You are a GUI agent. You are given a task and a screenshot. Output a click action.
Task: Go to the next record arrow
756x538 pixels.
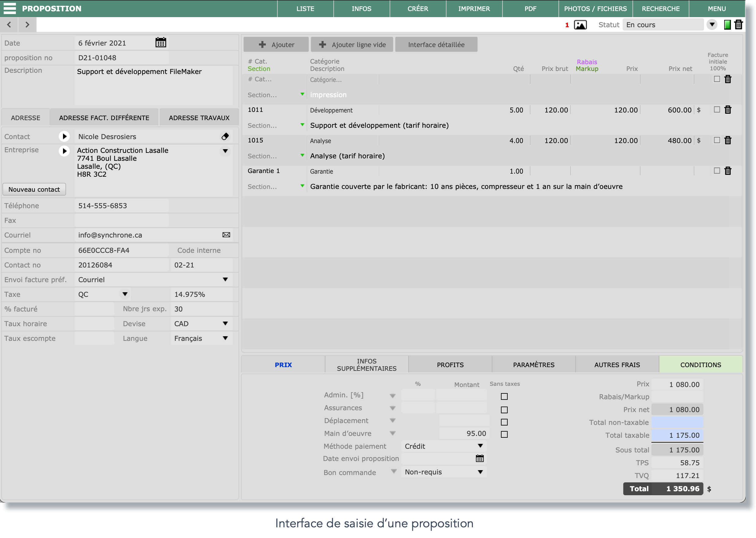[x=27, y=24]
